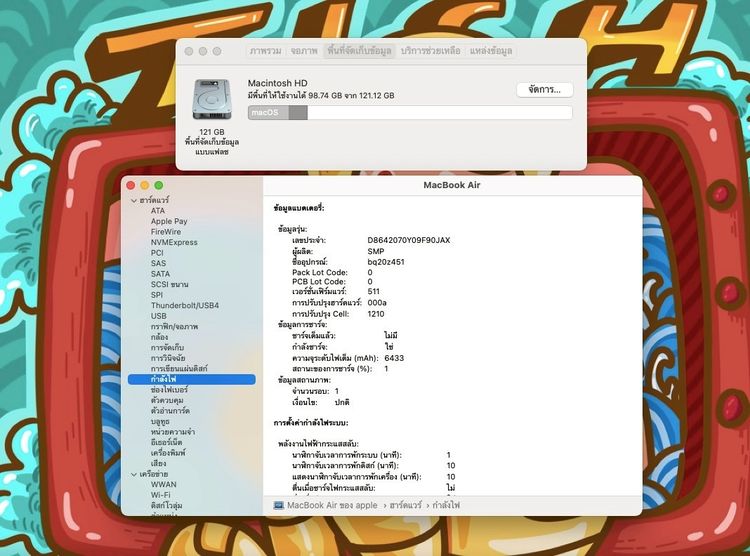
Task: Collapse the เครือข่าย network section
Action: pyautogui.click(x=134, y=474)
